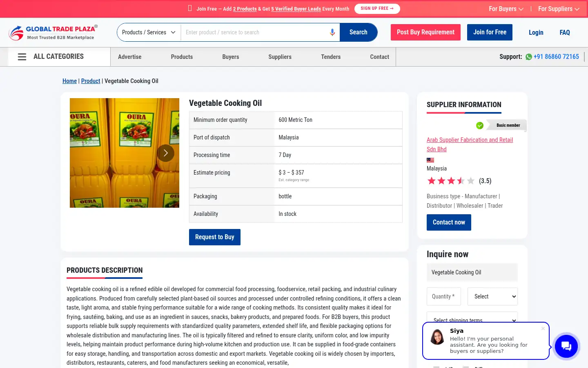Click the phone icon in top banner

click(x=190, y=8)
